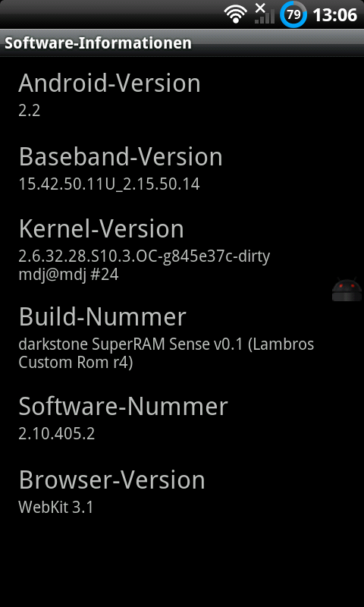Open the Kernel-Version entry
This screenshot has width=364, height=607.
point(182,248)
